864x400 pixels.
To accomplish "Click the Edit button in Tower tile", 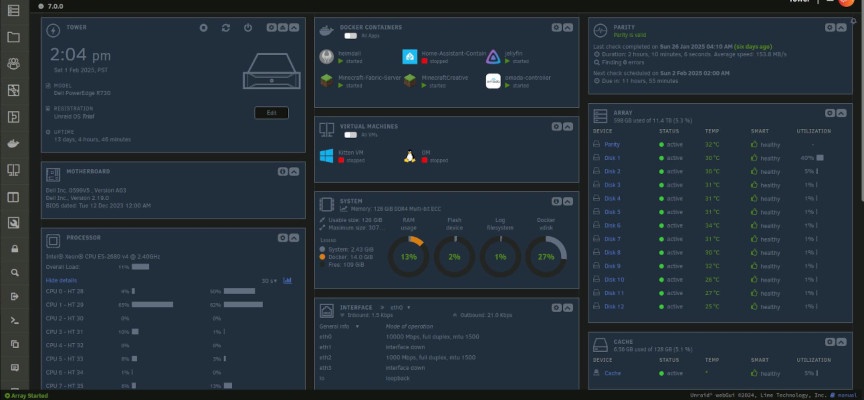I will (271, 113).
